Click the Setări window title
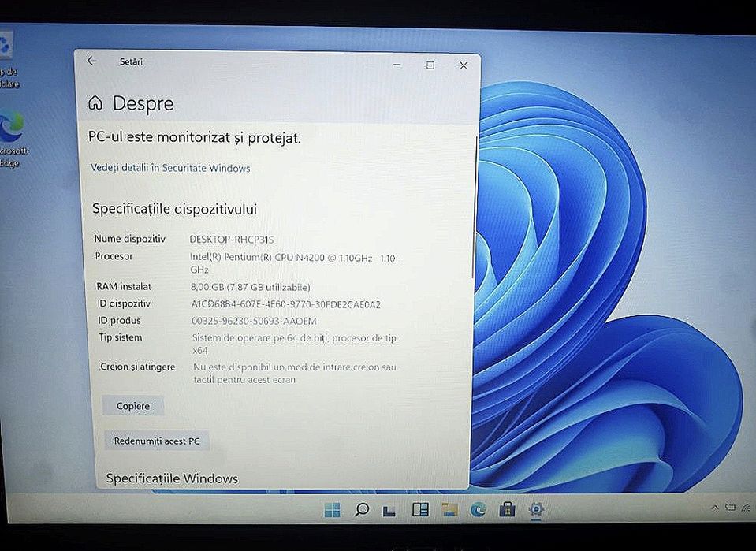This screenshot has width=756, height=551. [x=131, y=61]
